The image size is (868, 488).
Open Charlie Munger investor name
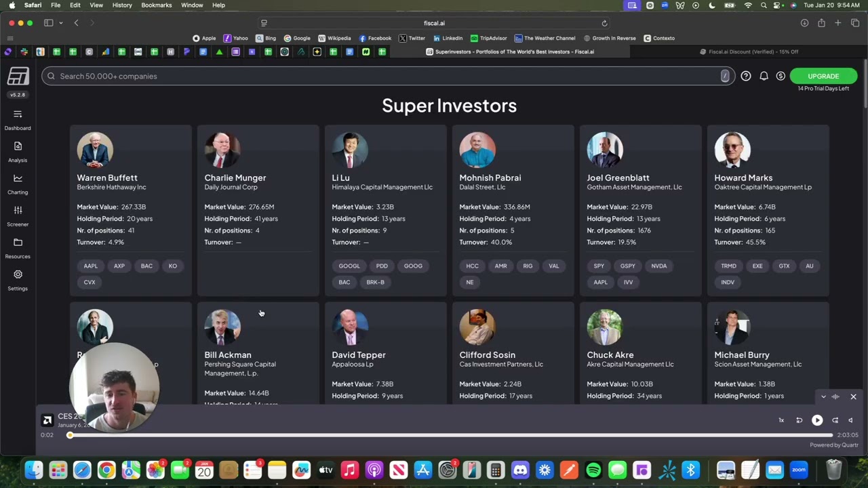pyautogui.click(x=235, y=178)
